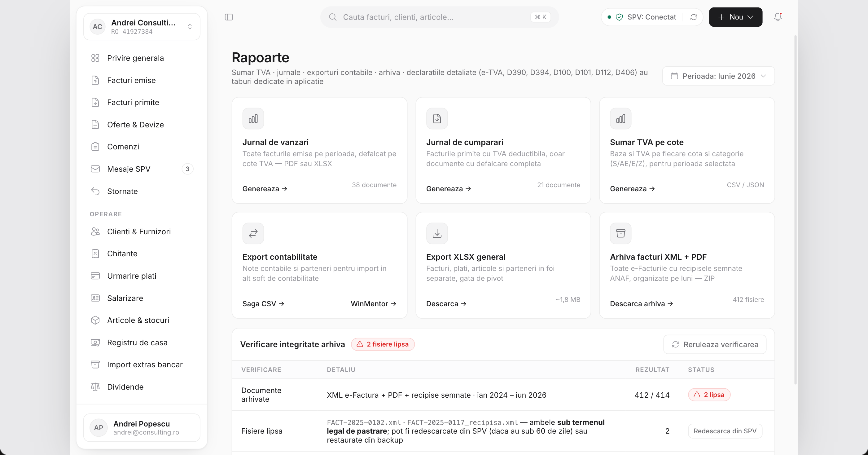Click the Jurnal de cumparari file icon

(437, 119)
